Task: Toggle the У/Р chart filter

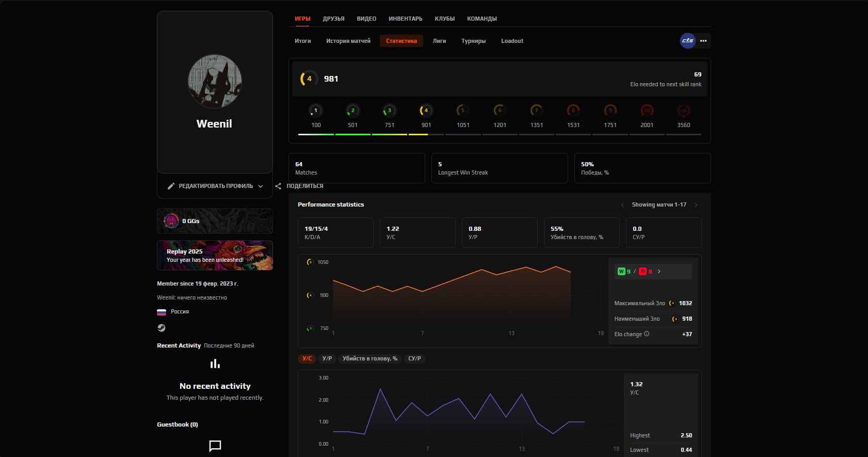Action: pos(327,358)
